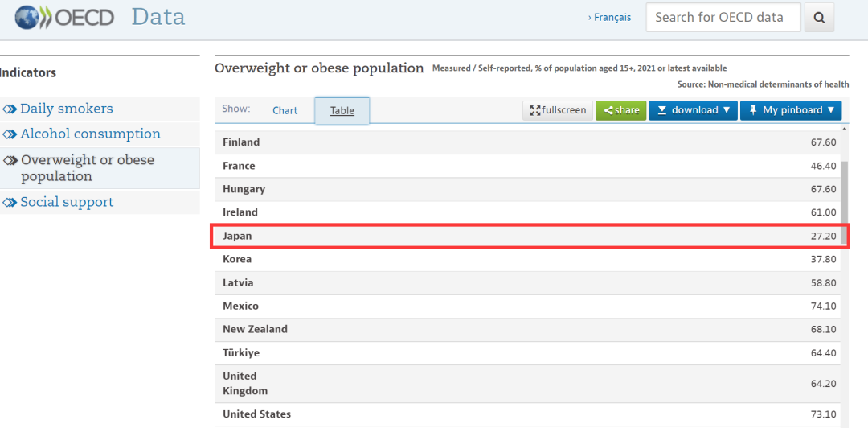This screenshot has width=868, height=428.
Task: Click the green share button
Action: (x=620, y=110)
